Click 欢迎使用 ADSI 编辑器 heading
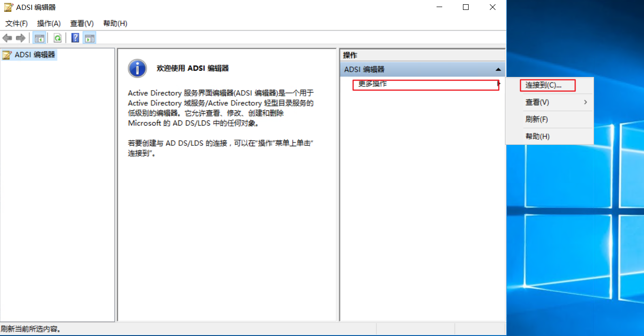Screen dimensions: 644x336 [193, 68]
